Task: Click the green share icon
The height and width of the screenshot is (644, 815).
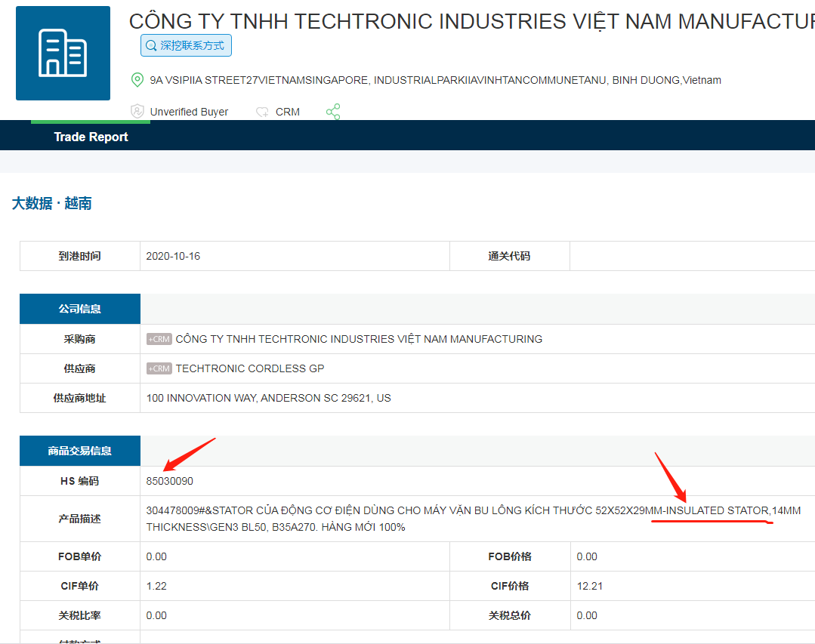Action: coord(333,111)
